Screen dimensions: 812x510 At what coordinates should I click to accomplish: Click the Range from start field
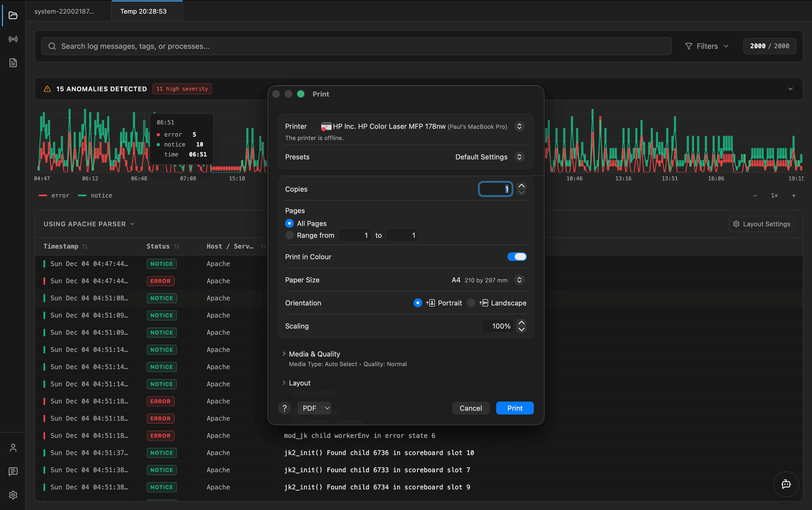tap(355, 235)
